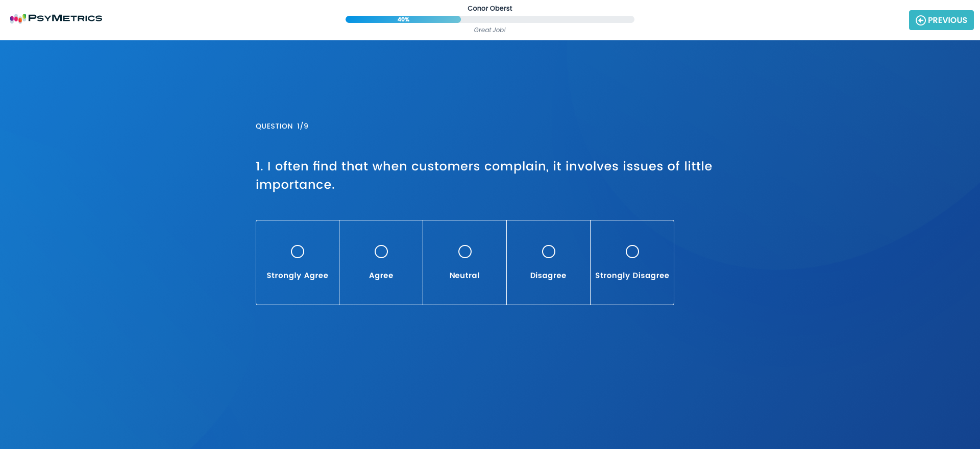
Task: Click the PsyMetrics wordmark text
Action: [65, 18]
